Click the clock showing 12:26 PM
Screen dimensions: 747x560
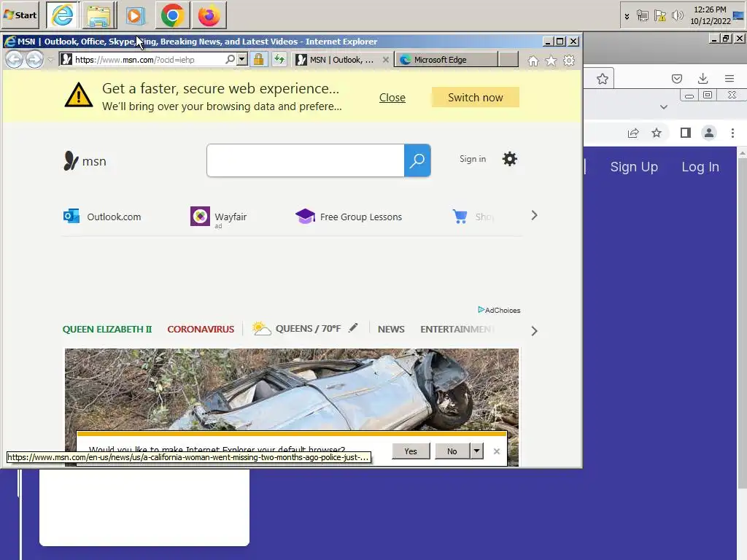coord(710,9)
